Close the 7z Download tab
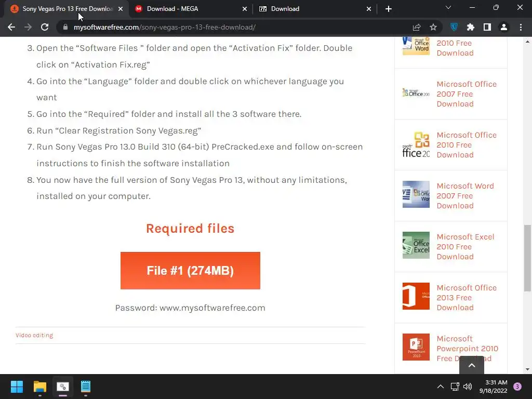The image size is (532, 399). click(x=369, y=9)
